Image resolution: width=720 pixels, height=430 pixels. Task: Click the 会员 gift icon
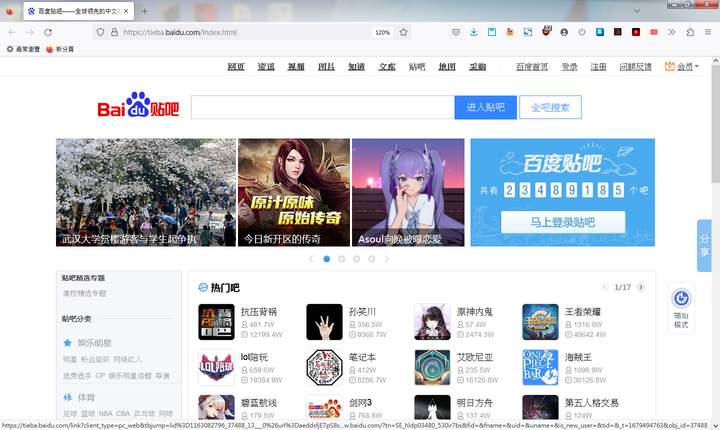[669, 67]
